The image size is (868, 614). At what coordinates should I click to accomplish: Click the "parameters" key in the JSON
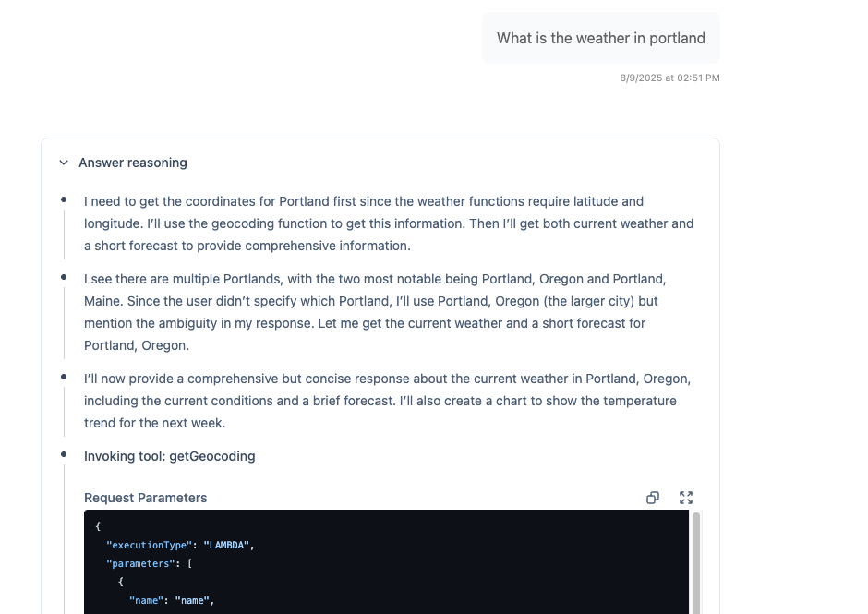[139, 563]
